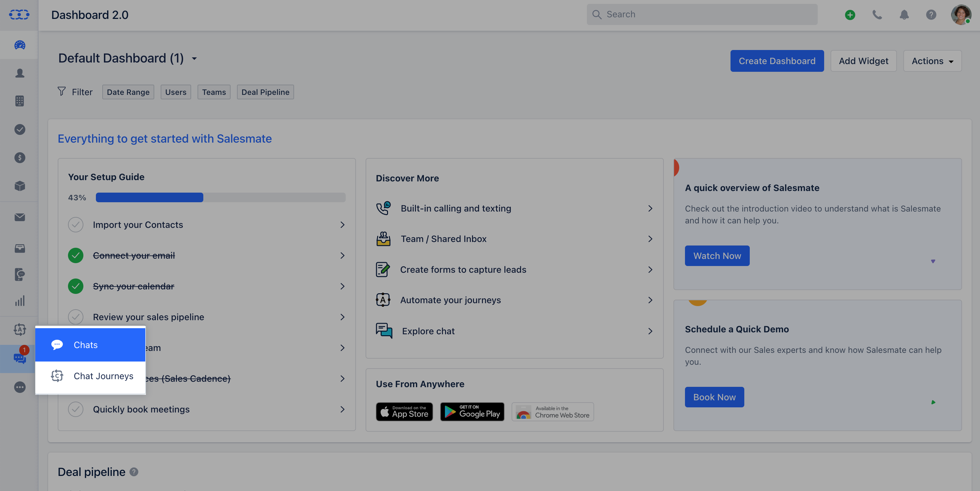Expand Team / Shared Inbox chevron
This screenshot has width=980, height=491.
pyautogui.click(x=650, y=239)
